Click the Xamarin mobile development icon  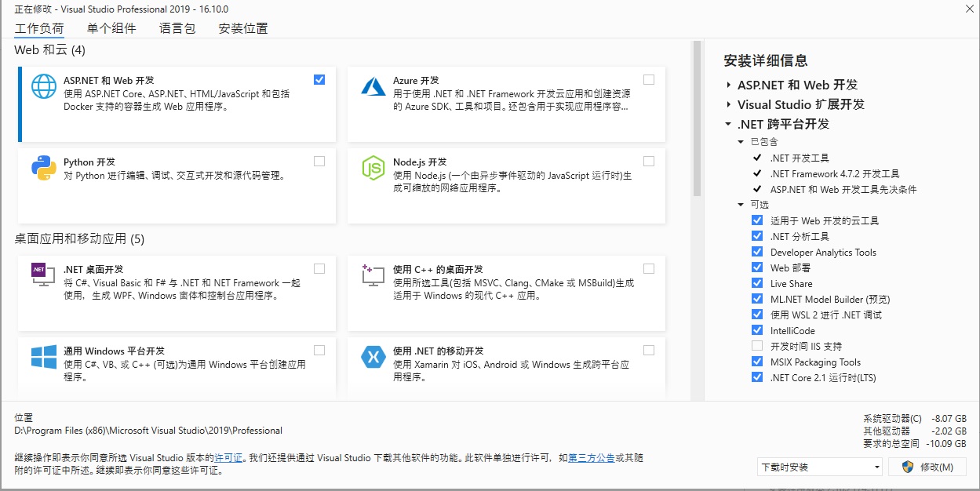(x=373, y=357)
